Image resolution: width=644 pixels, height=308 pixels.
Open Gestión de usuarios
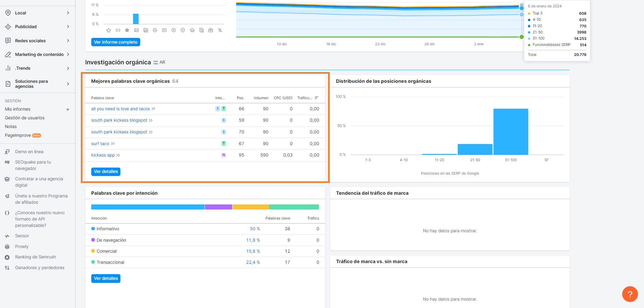coord(24,118)
